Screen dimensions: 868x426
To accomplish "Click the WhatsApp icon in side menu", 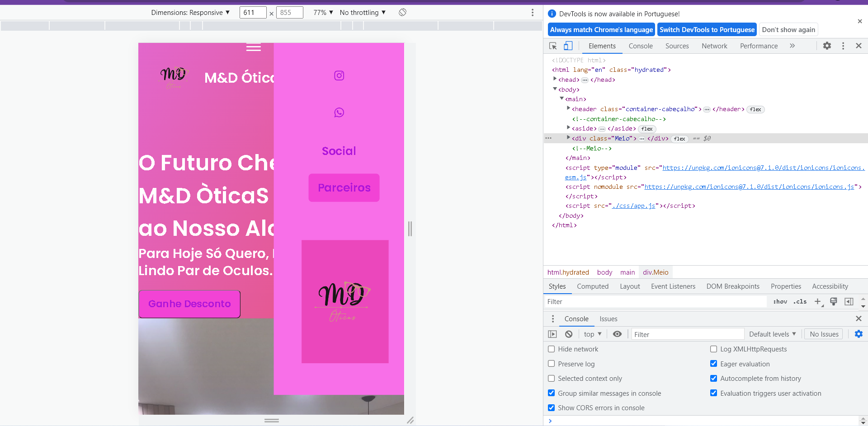I will (x=339, y=112).
